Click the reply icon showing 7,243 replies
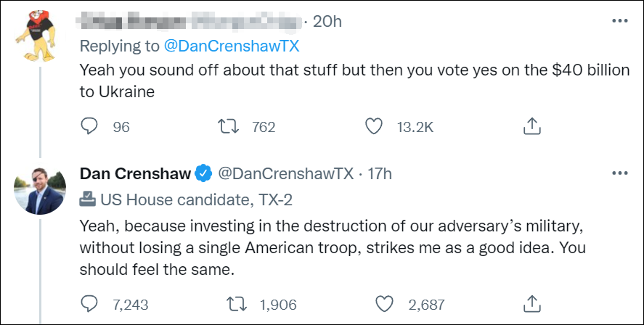644x325 pixels. click(89, 303)
